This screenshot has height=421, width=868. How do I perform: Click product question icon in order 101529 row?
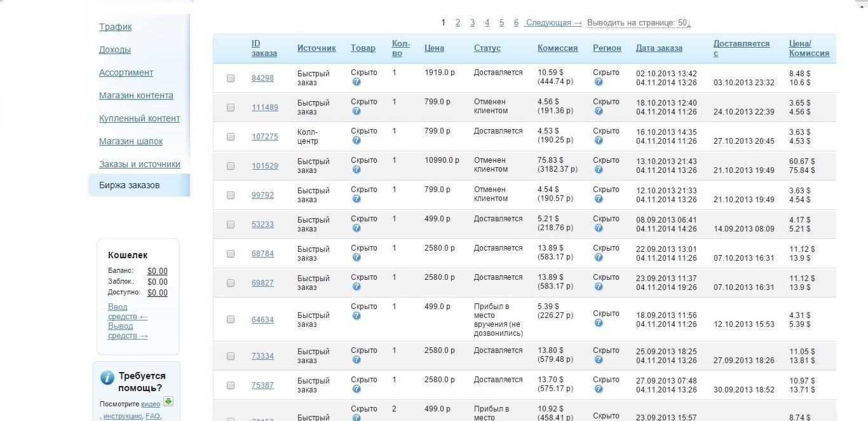pos(356,170)
